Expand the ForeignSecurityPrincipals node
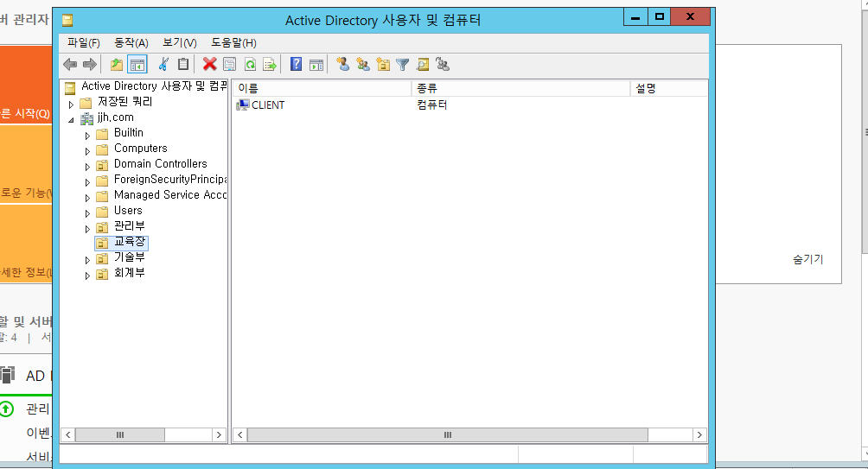 click(87, 181)
